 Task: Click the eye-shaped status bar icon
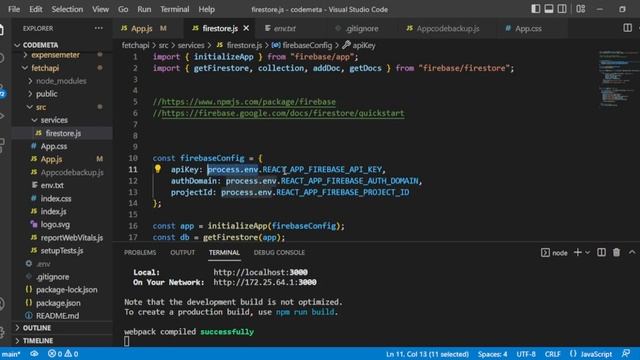tap(34, 353)
